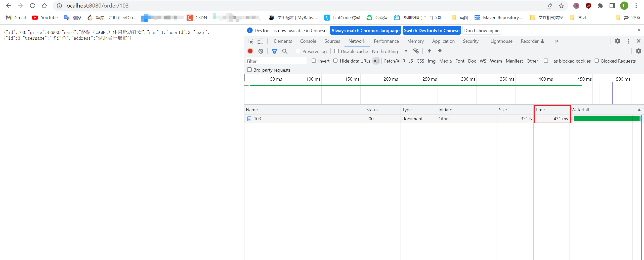Focus the network Filter input field

[276, 61]
